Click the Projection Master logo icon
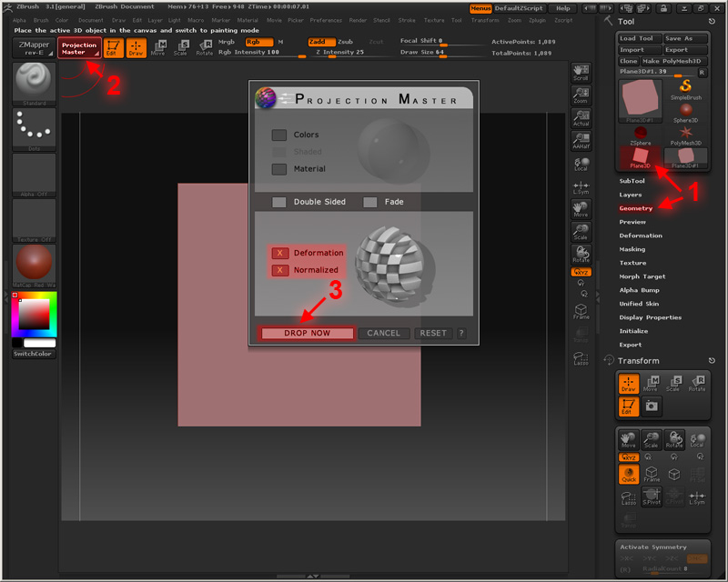Image resolution: width=728 pixels, height=582 pixels. [266, 98]
